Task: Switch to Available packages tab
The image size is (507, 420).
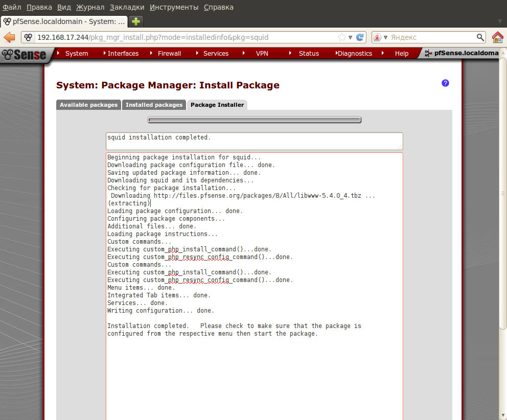Action: click(x=88, y=105)
